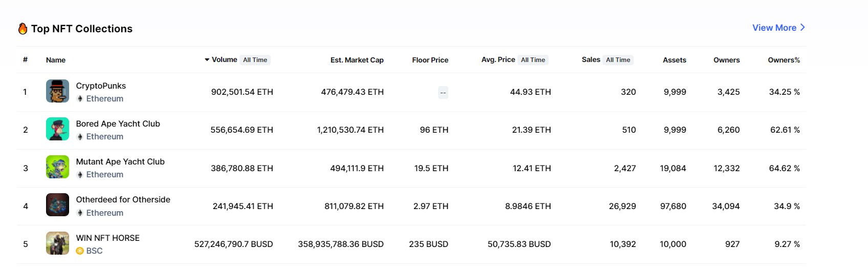Click the Ethereum logo under CryptoPunks
Viewport: 868px width, 268px height.
click(x=80, y=98)
